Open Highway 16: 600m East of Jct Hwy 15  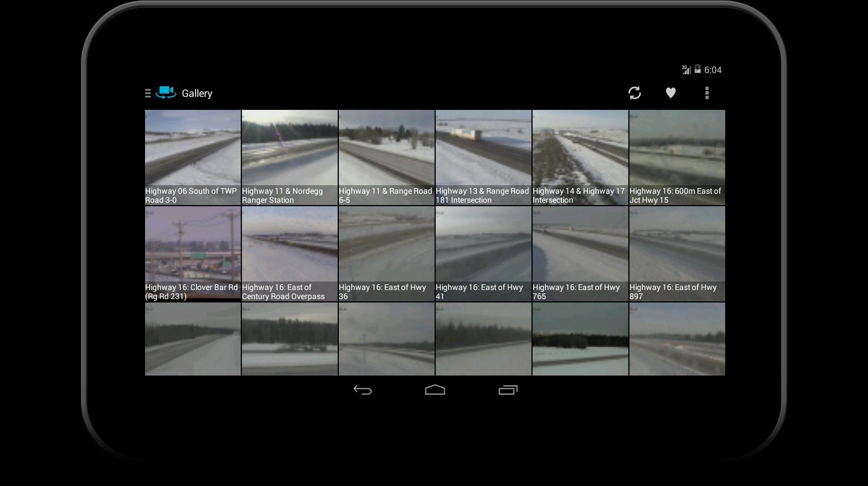[x=677, y=157]
